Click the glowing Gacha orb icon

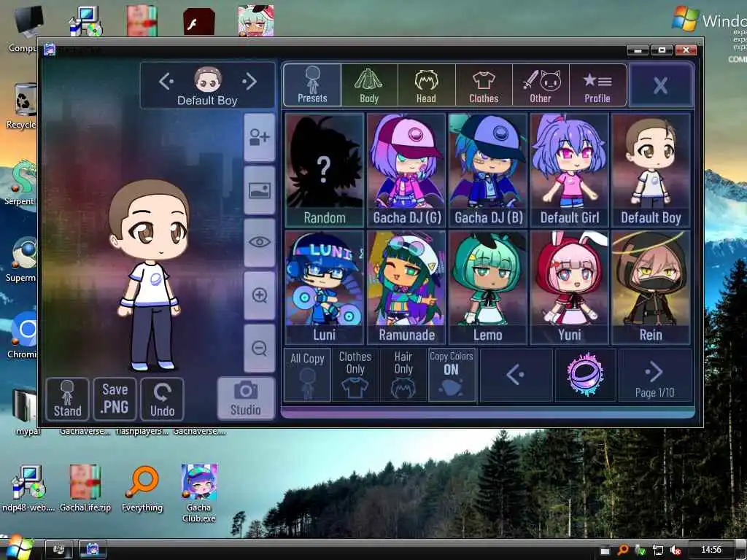pyautogui.click(x=586, y=376)
